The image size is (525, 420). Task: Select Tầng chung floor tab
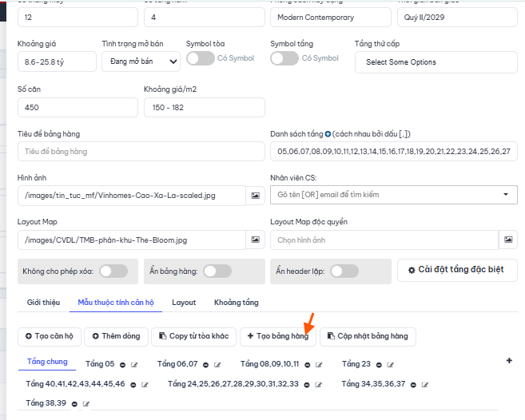pyautogui.click(x=47, y=362)
